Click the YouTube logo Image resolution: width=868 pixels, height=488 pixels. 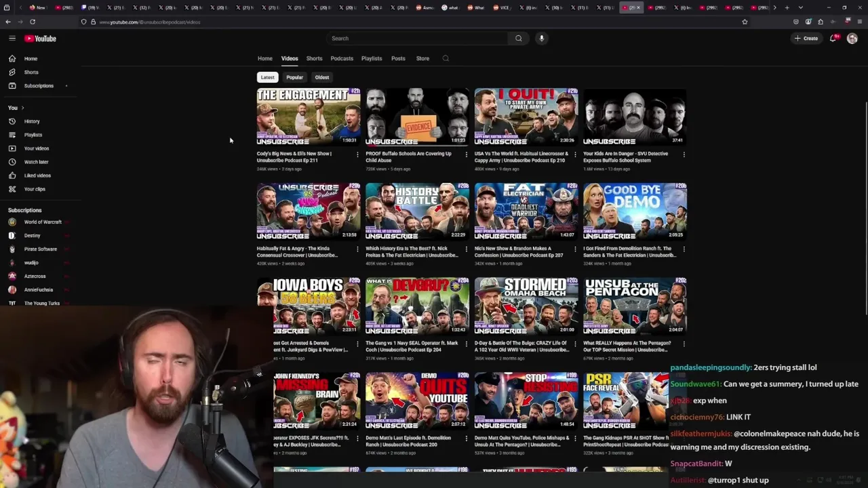pos(40,39)
